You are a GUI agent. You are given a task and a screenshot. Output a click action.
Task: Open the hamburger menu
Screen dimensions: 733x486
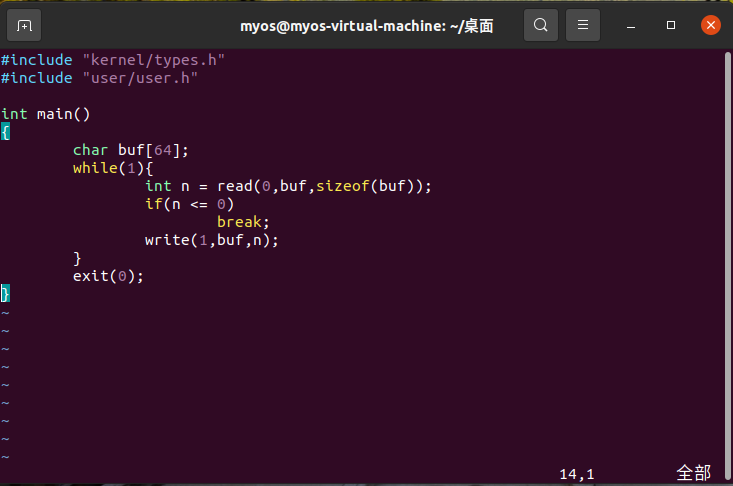(x=584, y=25)
